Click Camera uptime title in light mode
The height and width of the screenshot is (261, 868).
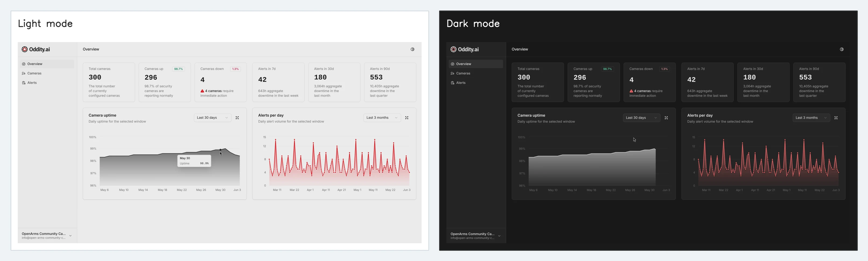click(x=102, y=115)
